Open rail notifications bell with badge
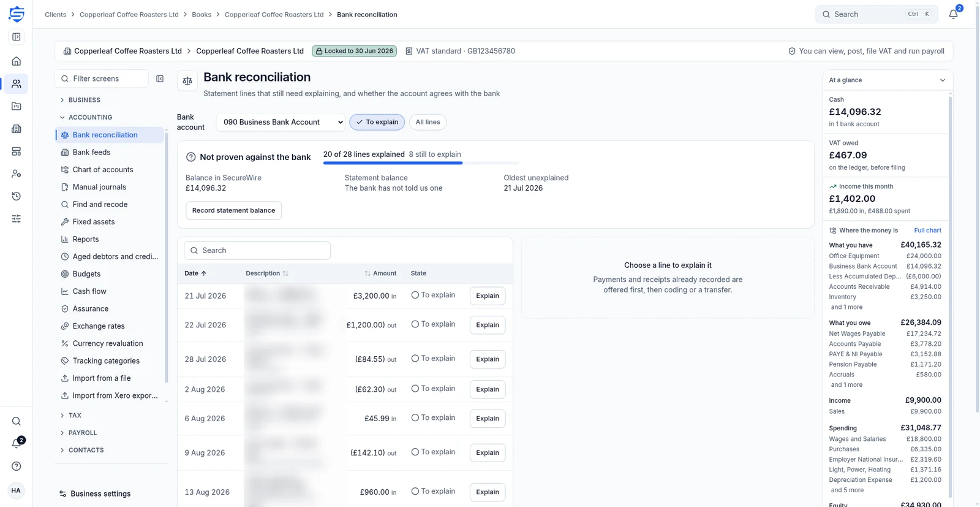The width and height of the screenshot is (980, 507). (x=17, y=443)
